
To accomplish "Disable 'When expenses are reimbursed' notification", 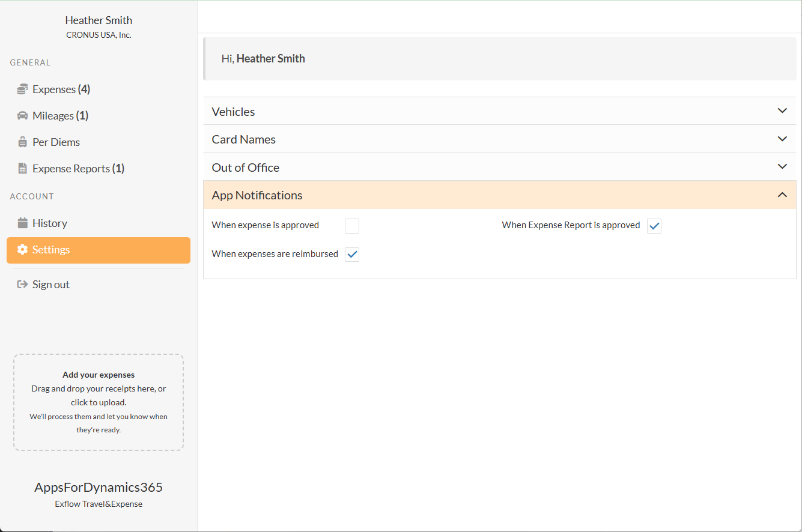I will (352, 255).
